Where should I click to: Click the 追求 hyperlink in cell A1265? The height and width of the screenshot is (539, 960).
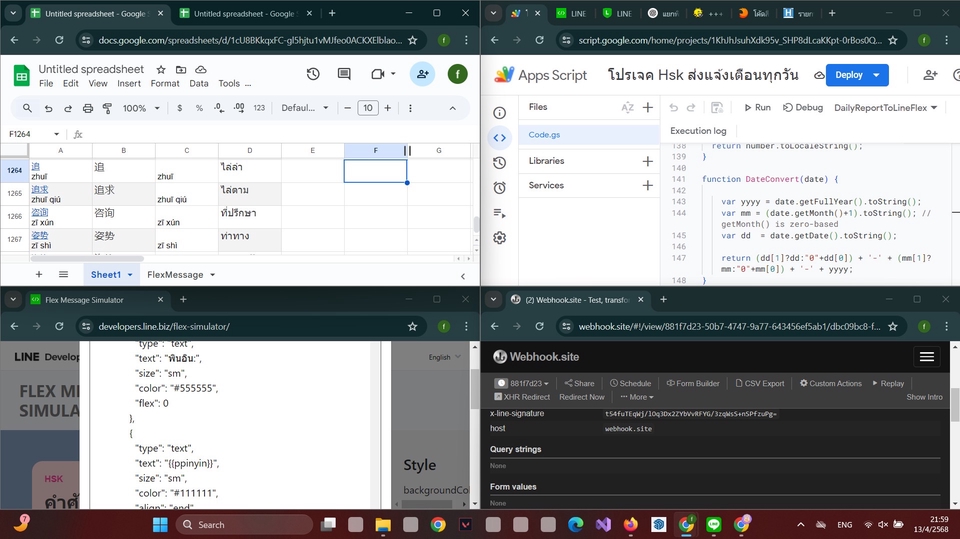pos(40,189)
